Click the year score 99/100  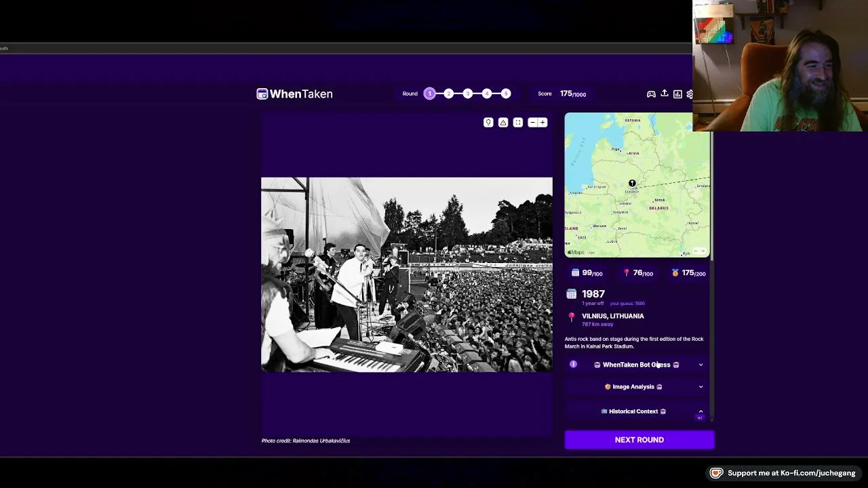tap(587, 273)
